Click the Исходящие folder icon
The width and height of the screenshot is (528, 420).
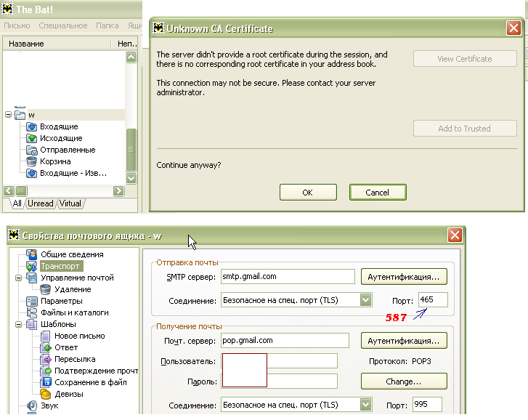coord(32,138)
